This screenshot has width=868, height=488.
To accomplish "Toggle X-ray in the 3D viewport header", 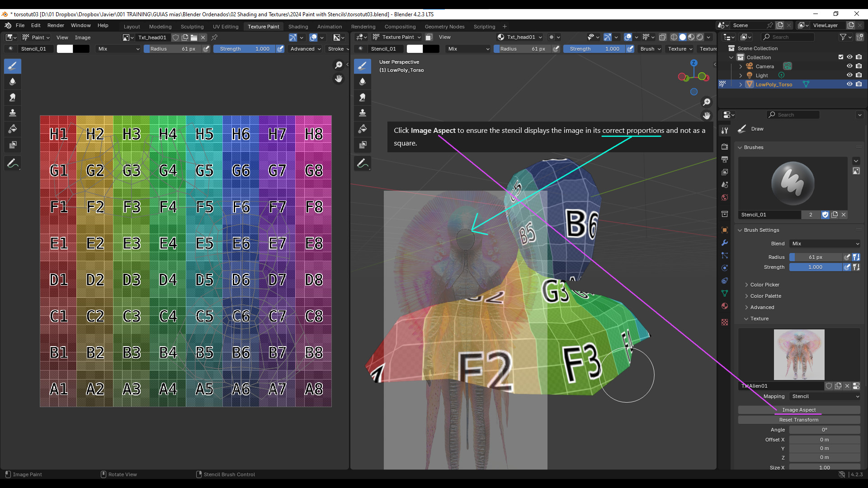I will (x=663, y=37).
